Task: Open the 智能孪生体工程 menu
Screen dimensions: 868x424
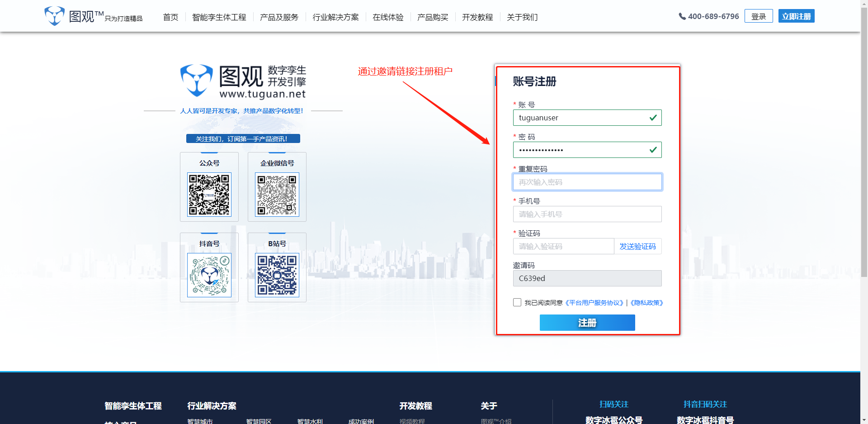Action: 219,17
